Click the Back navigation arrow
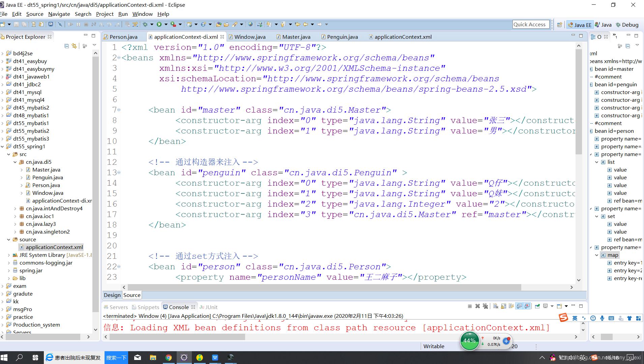 [x=305, y=24]
